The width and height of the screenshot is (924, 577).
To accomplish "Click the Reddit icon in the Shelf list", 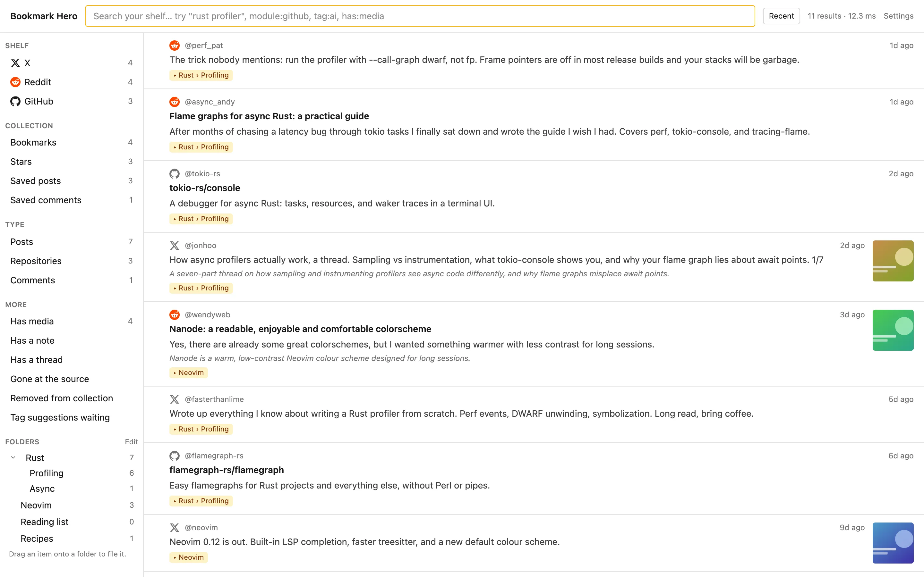I will 15,82.
